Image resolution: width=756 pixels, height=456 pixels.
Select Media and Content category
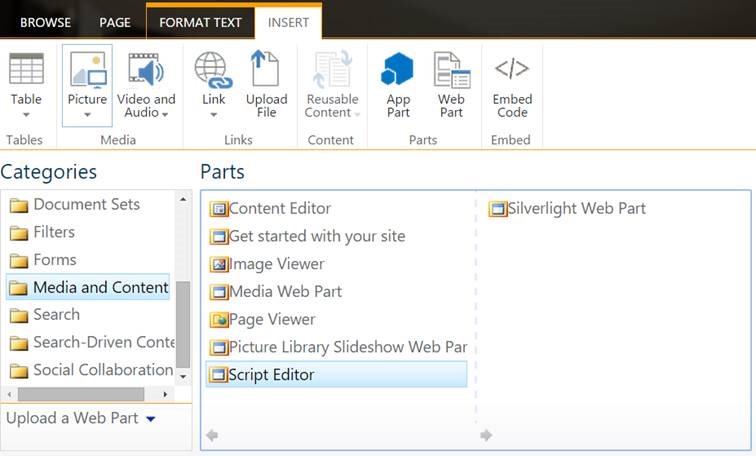(88, 287)
